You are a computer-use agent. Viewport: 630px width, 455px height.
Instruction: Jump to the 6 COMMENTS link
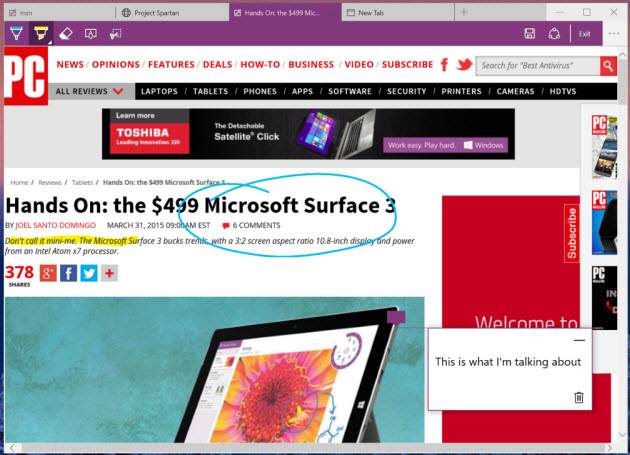coord(252,225)
